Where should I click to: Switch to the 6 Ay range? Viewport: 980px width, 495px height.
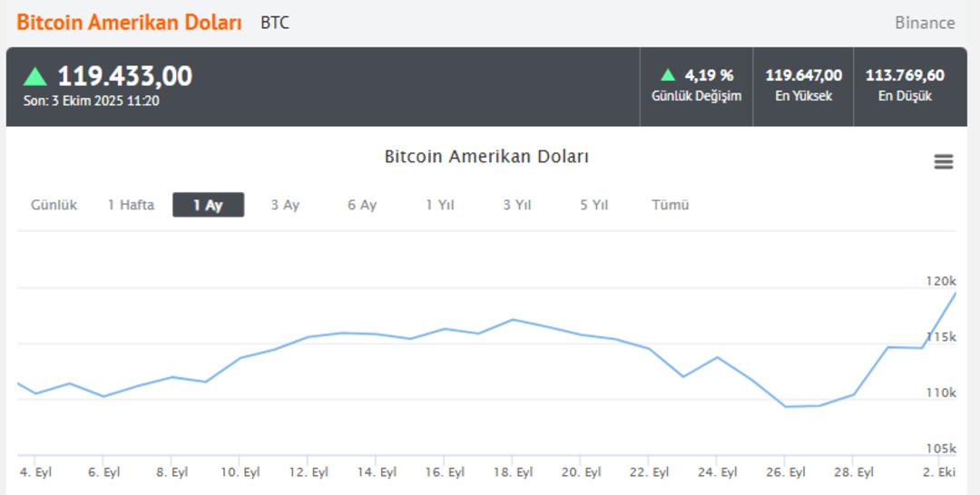click(362, 205)
